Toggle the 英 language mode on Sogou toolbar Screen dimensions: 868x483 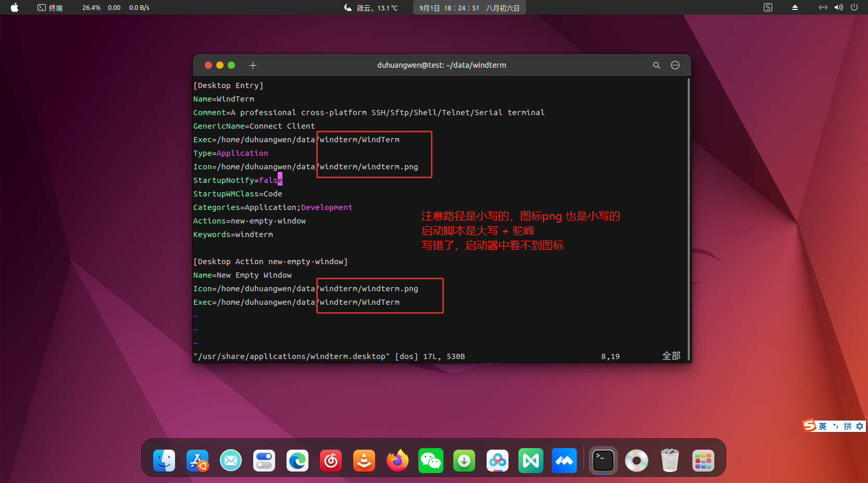point(823,426)
